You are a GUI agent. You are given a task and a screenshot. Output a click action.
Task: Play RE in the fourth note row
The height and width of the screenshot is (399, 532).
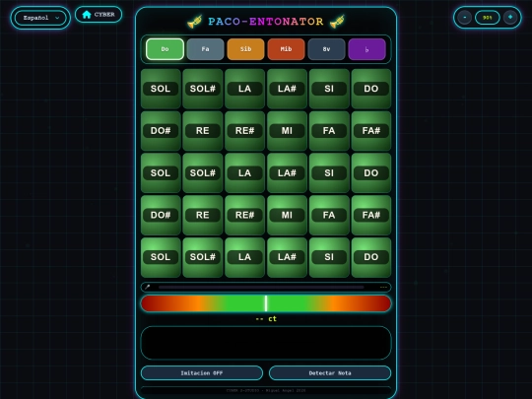click(203, 215)
